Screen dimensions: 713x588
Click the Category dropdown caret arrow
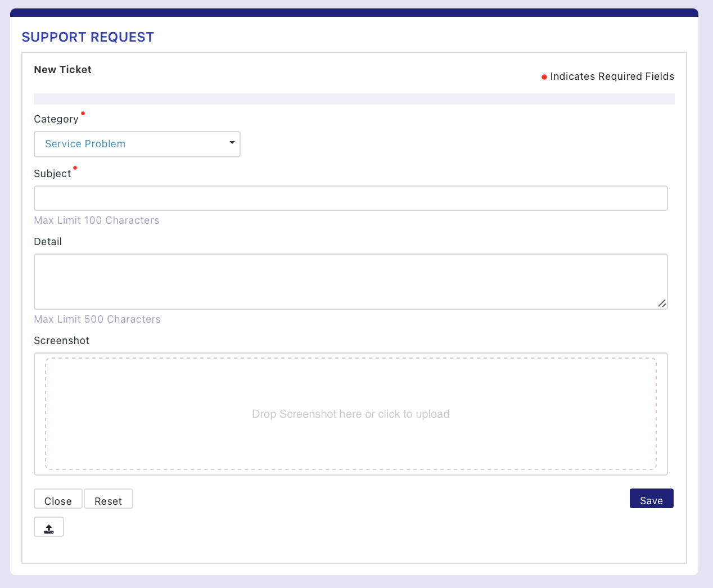(x=232, y=143)
